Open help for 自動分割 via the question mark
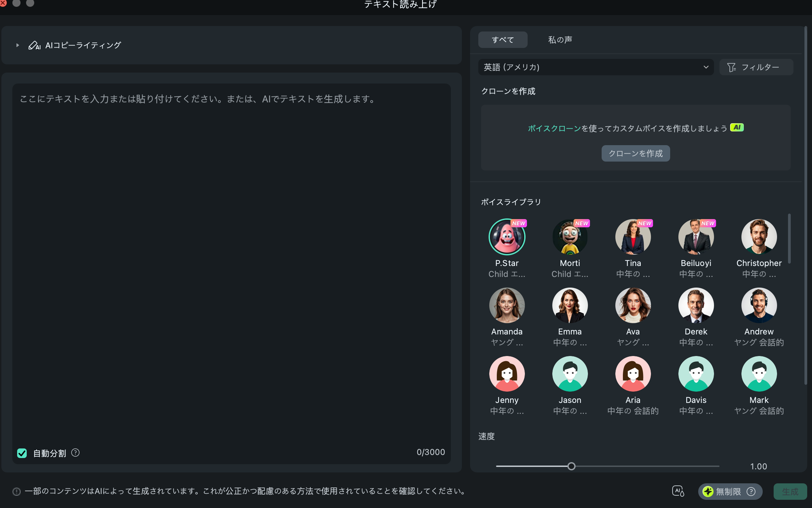812x508 pixels. 76,453
